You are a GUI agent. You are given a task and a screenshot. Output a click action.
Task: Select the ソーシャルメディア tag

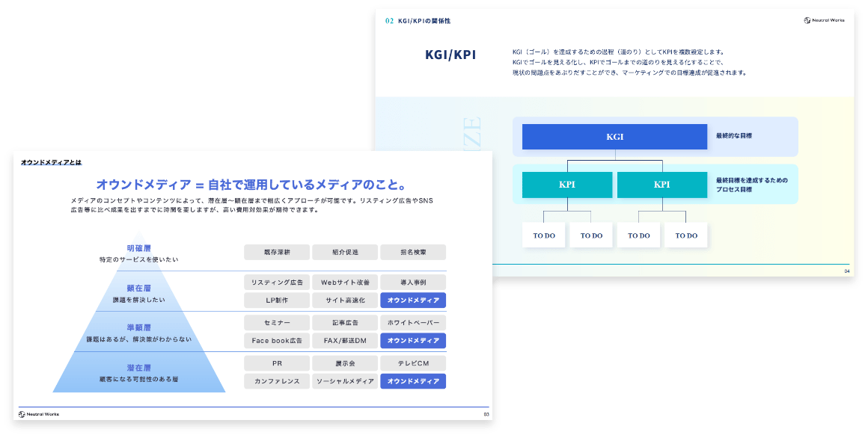pos(345,381)
